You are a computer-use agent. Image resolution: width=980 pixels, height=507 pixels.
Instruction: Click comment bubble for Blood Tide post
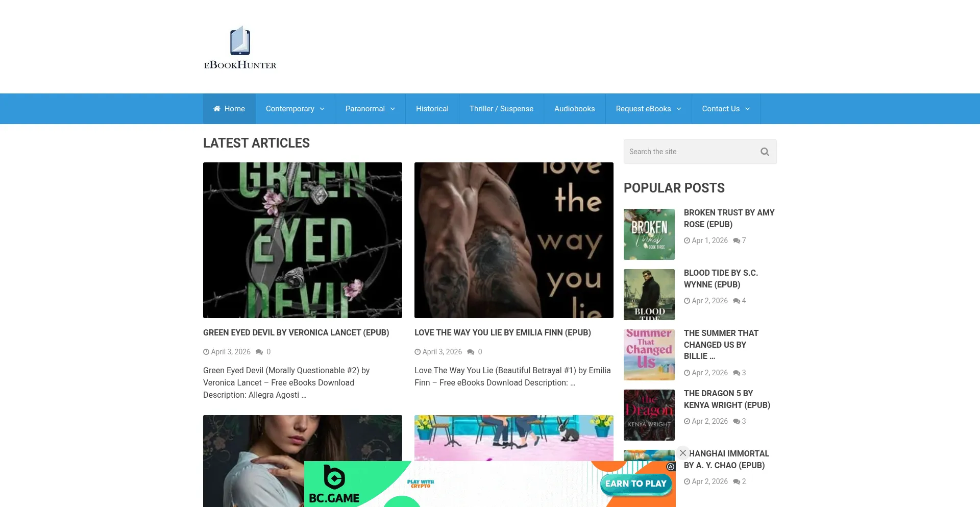(x=737, y=301)
